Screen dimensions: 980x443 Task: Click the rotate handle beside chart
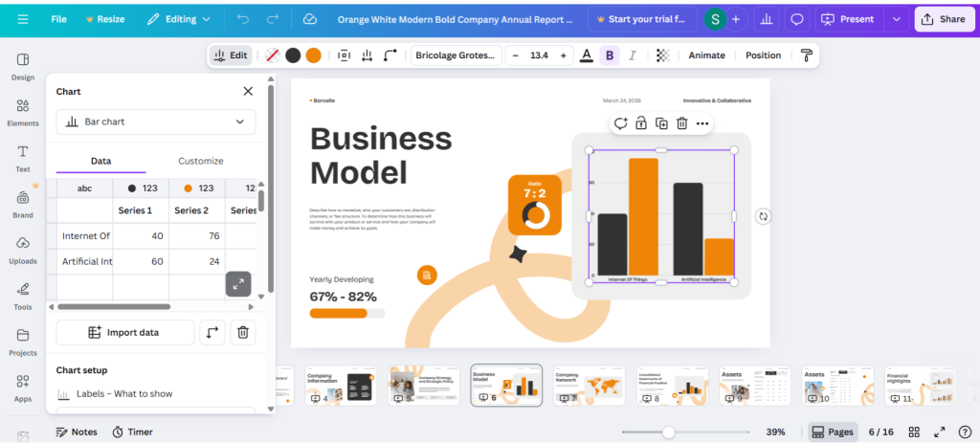763,217
